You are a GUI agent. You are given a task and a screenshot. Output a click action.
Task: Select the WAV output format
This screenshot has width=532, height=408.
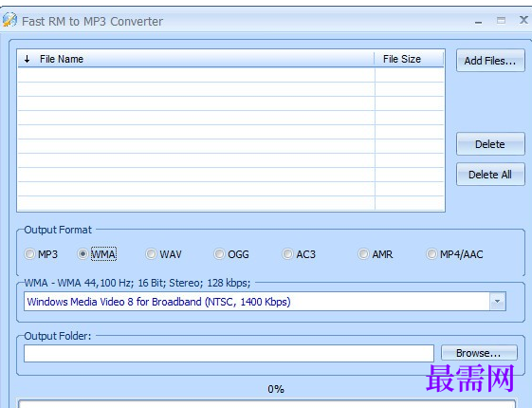pos(164,254)
